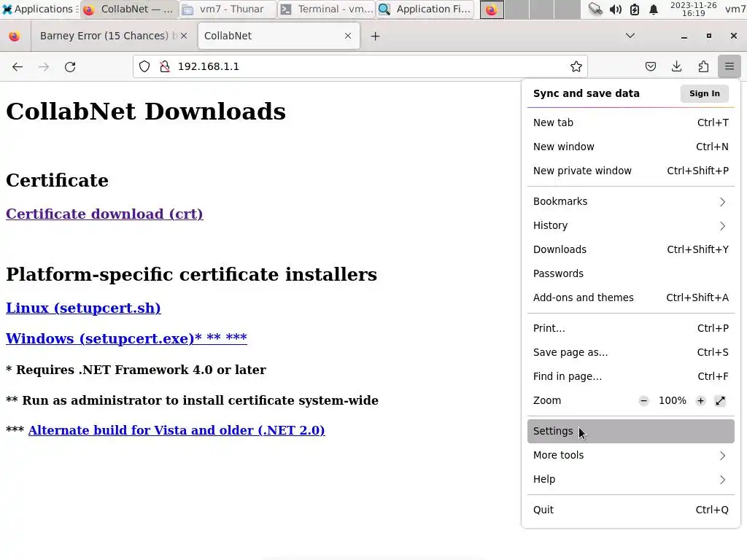Screen dimensions: 747x560
Task: Open the downloads toolbar icon
Action: (676, 66)
